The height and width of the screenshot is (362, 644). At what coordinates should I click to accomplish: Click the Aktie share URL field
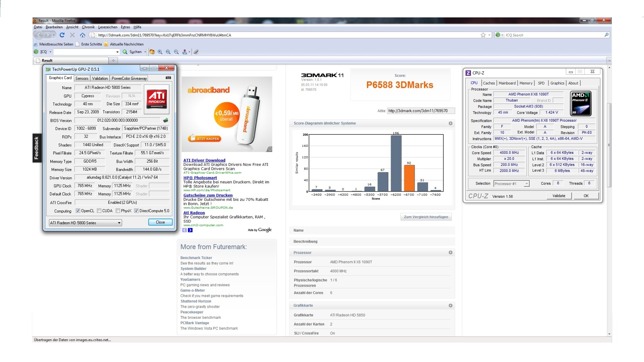pos(421,111)
